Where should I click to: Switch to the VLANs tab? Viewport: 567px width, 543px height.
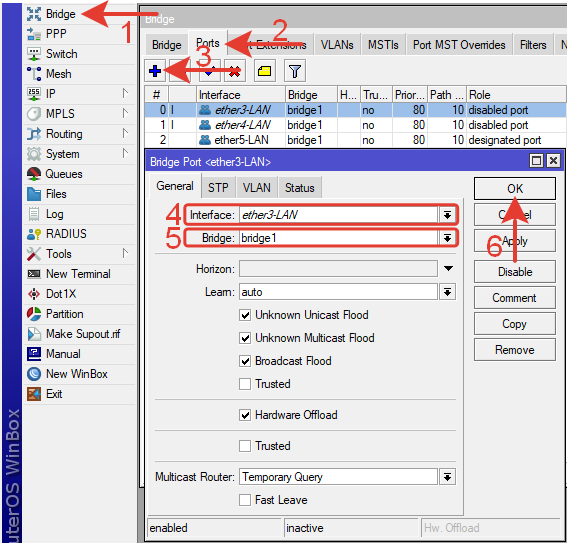click(337, 45)
